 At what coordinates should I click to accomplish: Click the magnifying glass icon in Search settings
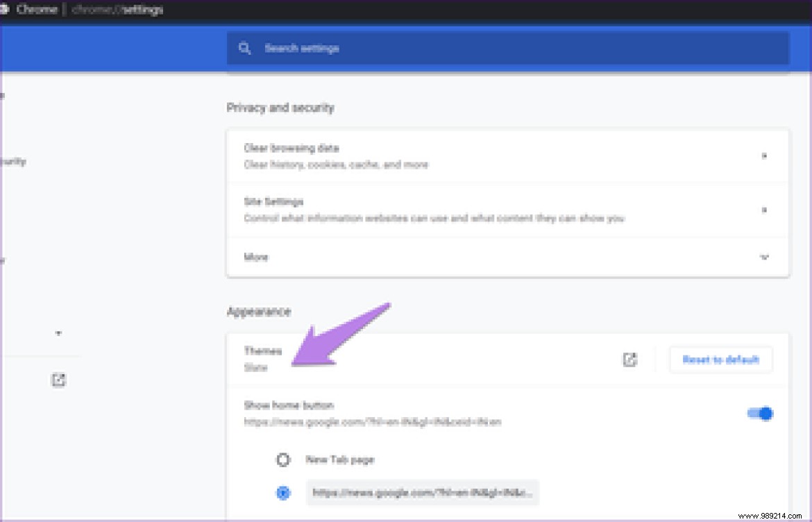coord(244,49)
